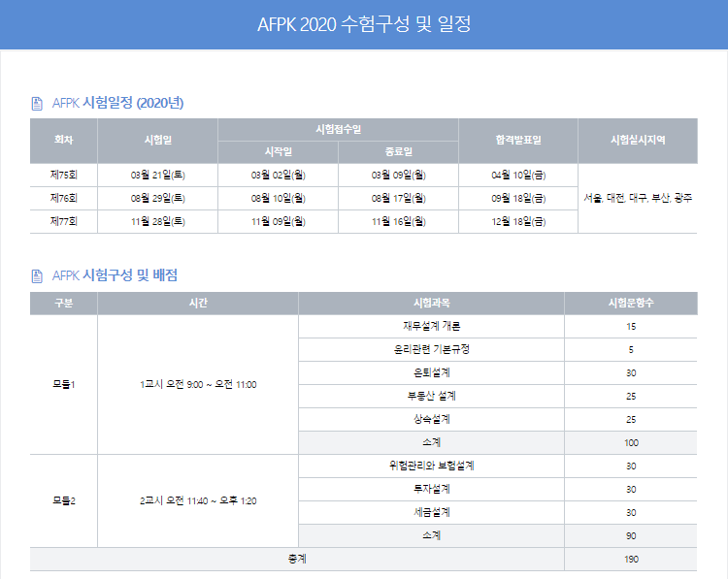Select the 모듈2 cell

[64, 500]
